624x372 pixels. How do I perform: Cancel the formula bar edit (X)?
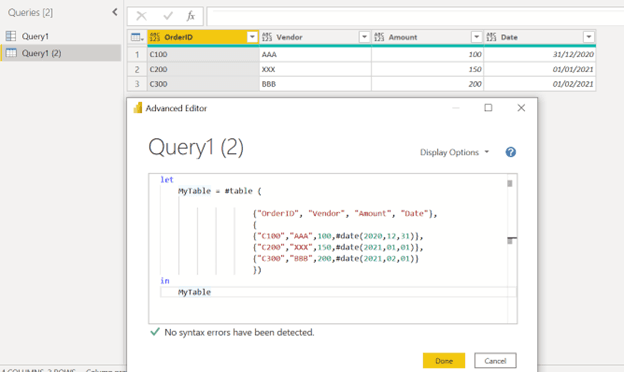pos(141,16)
